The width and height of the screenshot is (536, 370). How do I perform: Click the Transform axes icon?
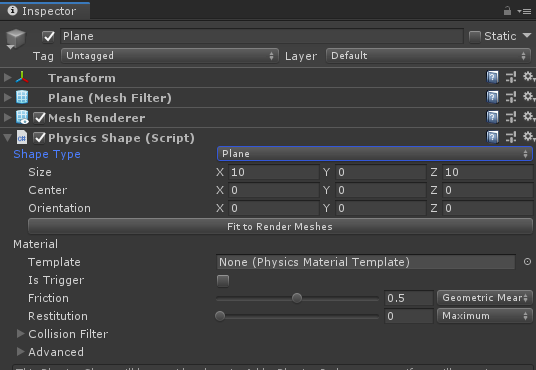[x=22, y=77]
